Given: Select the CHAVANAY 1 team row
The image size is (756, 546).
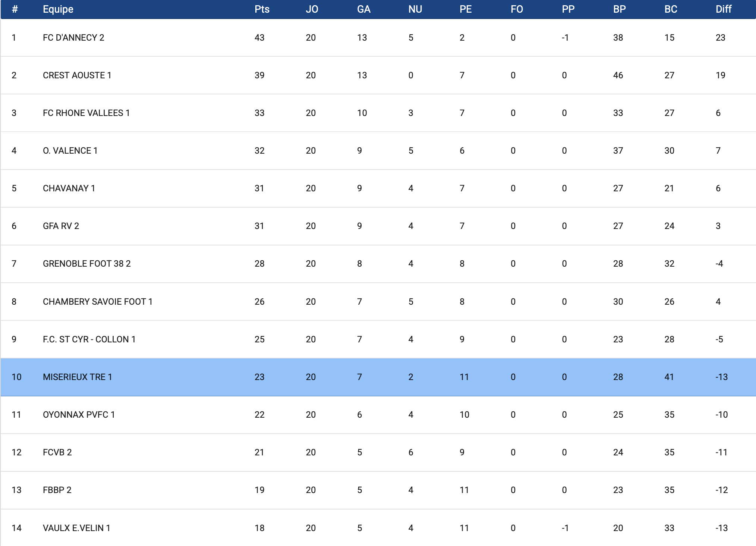Looking at the screenshot, I should (x=69, y=188).
